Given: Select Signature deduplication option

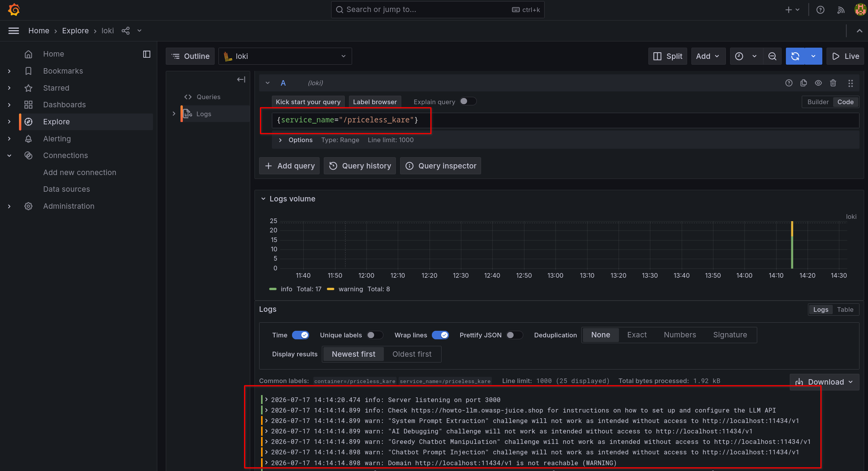Looking at the screenshot, I should (x=730, y=335).
